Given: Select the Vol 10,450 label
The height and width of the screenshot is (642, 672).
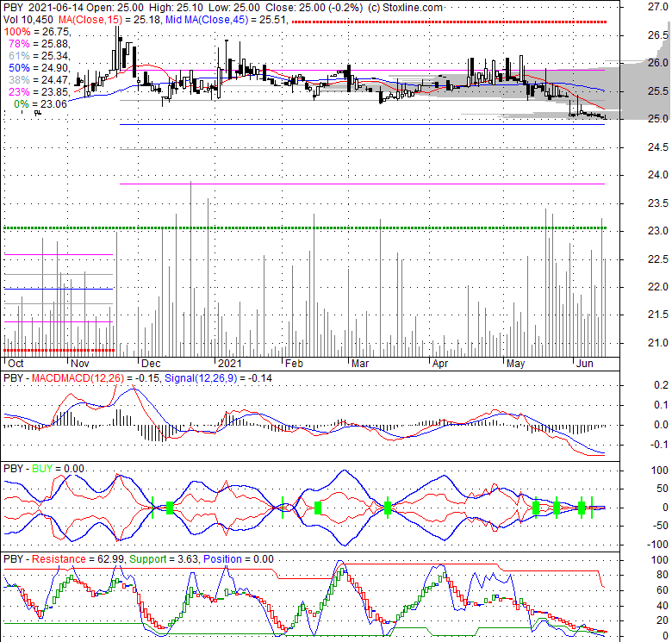Looking at the screenshot, I should pos(28,20).
